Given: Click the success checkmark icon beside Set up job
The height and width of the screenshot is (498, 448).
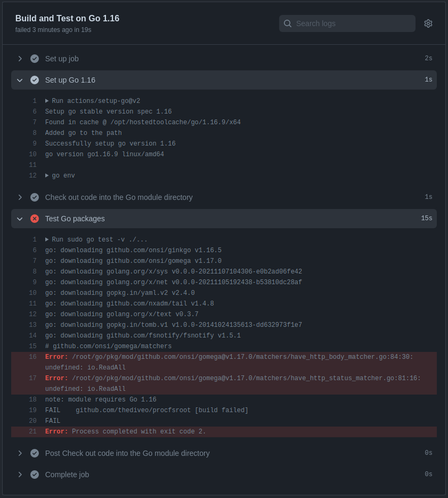Looking at the screenshot, I should pyautogui.click(x=35, y=59).
